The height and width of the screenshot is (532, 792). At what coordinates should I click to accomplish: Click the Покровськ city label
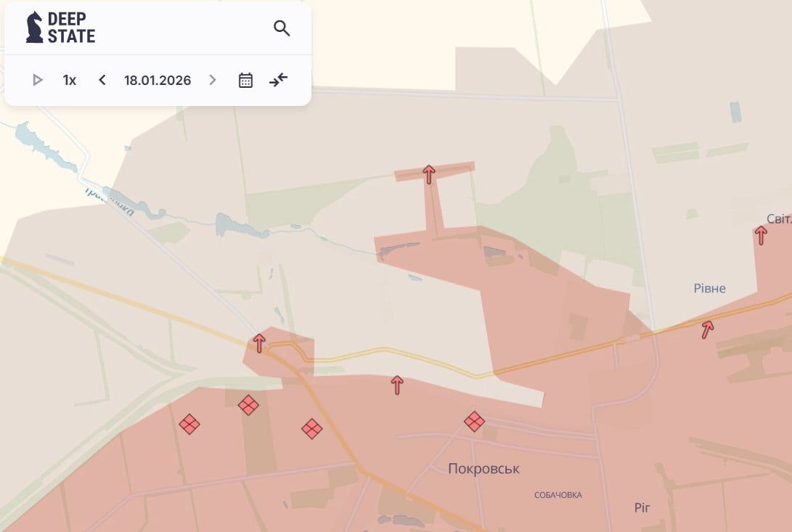[x=483, y=469]
